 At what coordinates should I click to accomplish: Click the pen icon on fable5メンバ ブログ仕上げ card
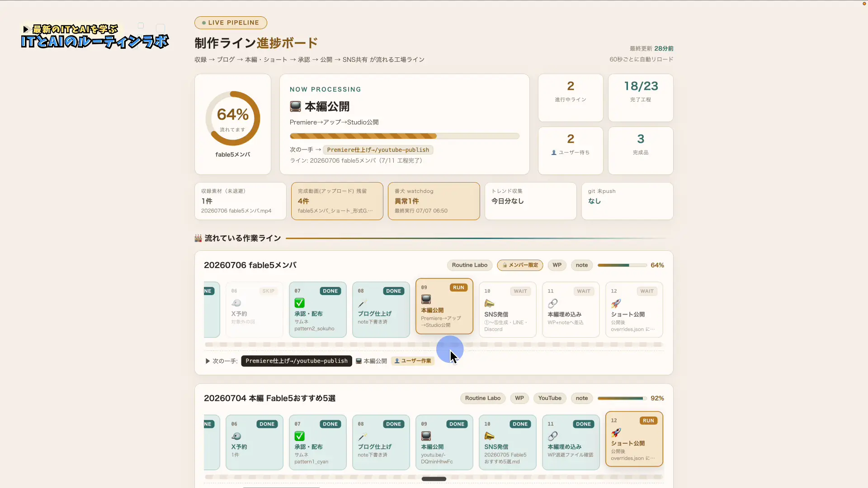(x=362, y=303)
